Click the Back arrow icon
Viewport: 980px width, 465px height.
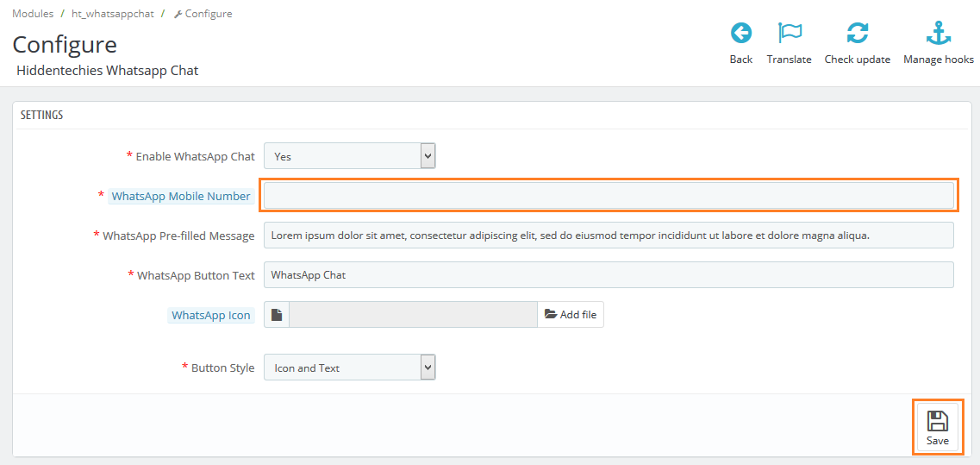click(741, 33)
